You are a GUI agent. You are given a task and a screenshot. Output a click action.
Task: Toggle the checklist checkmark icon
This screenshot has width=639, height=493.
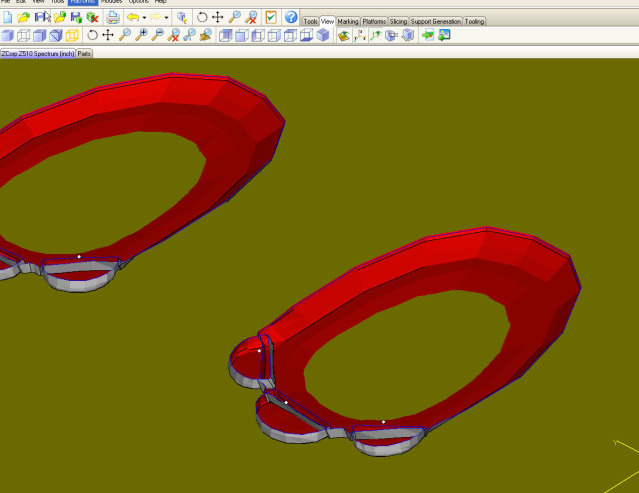click(270, 18)
